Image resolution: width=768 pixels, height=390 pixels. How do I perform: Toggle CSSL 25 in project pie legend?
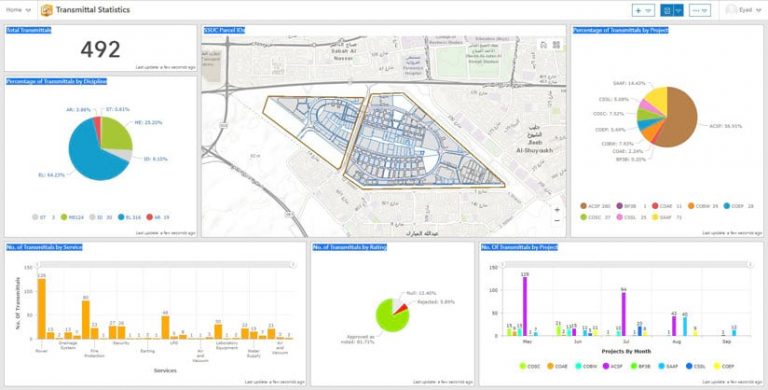(631, 217)
